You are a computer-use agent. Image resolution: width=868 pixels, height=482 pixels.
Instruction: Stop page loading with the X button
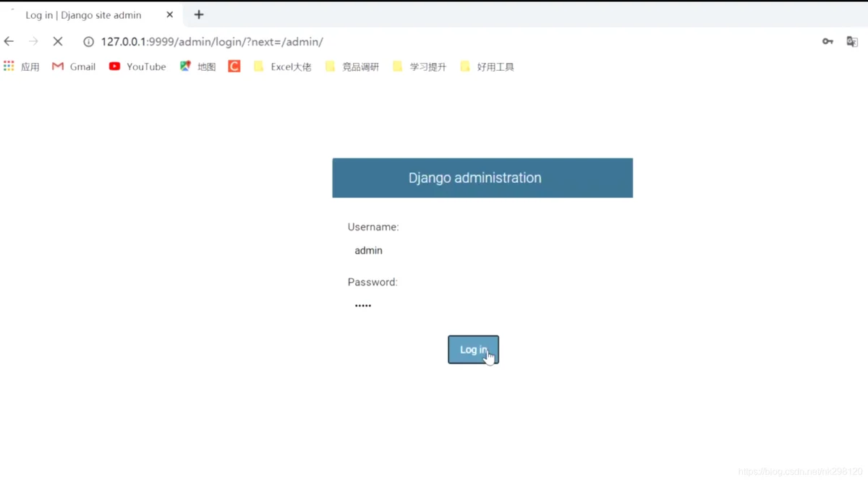click(58, 41)
